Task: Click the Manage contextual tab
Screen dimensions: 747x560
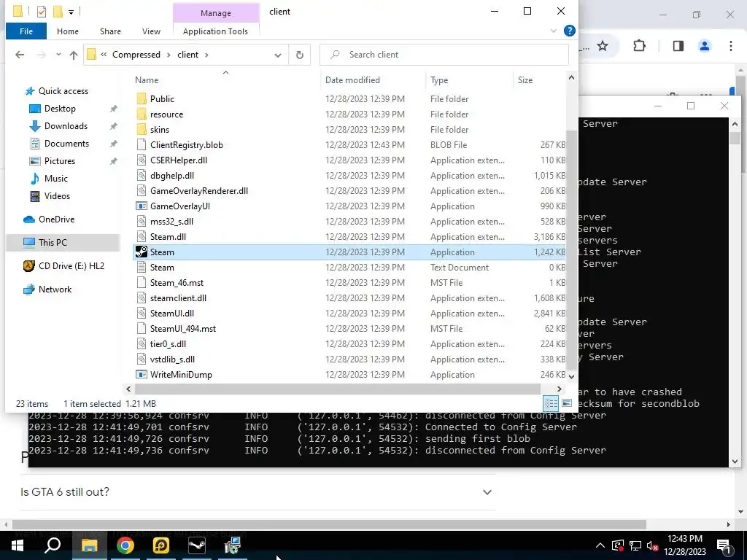Action: tap(216, 13)
